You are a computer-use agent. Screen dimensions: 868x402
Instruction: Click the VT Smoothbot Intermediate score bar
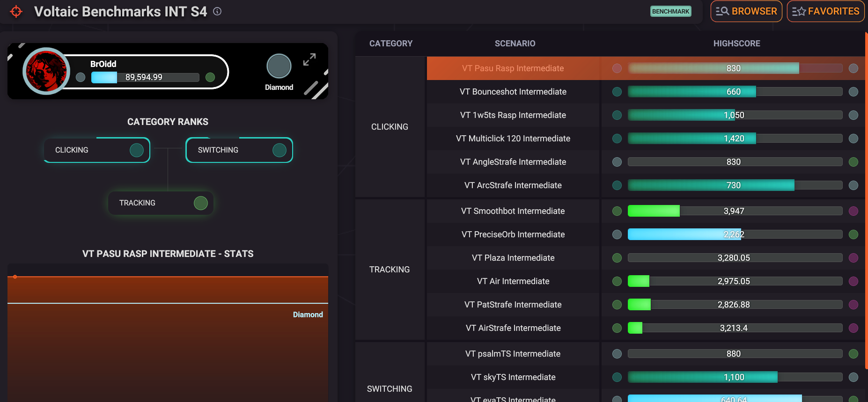[735, 211]
